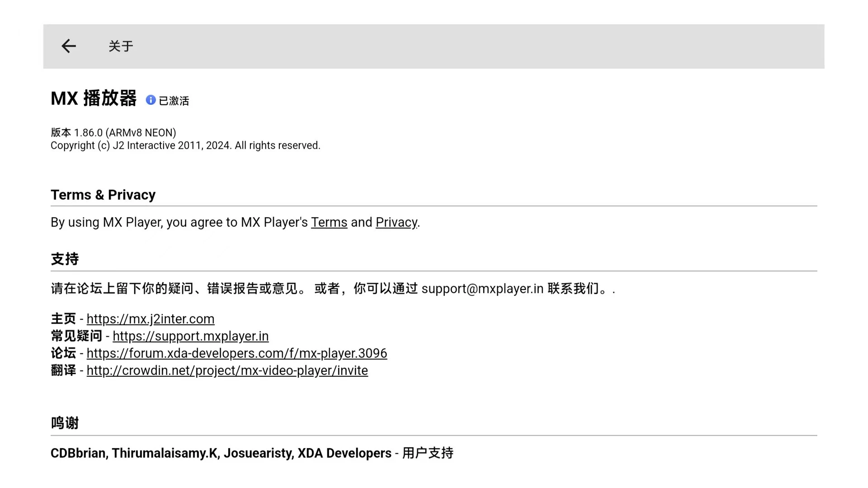Open the Terms link
Viewport: 868px width, 488px height.
point(329,222)
